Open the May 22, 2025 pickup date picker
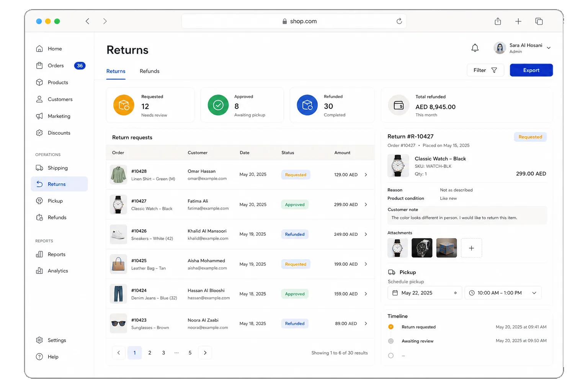The width and height of the screenshot is (588, 392). click(x=425, y=293)
